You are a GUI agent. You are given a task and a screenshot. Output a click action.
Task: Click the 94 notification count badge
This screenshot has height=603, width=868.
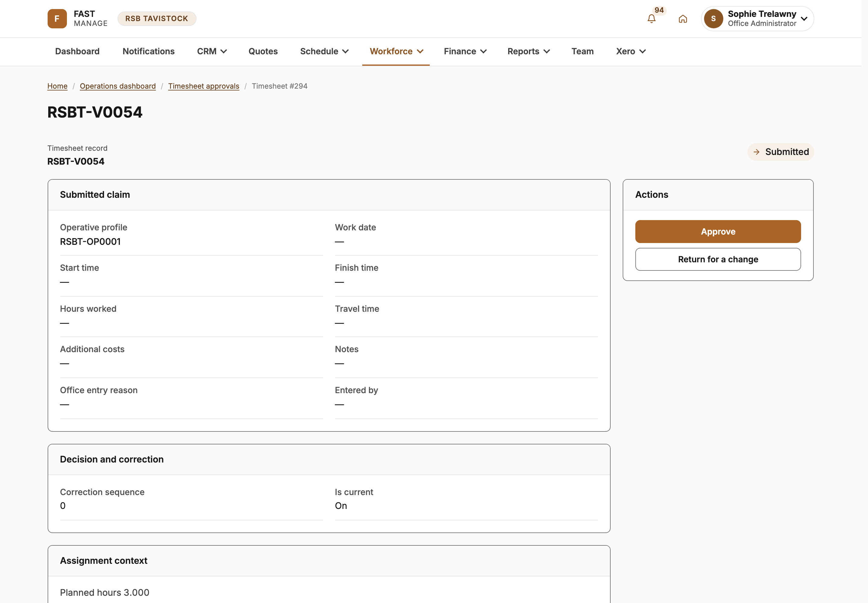pyautogui.click(x=659, y=10)
